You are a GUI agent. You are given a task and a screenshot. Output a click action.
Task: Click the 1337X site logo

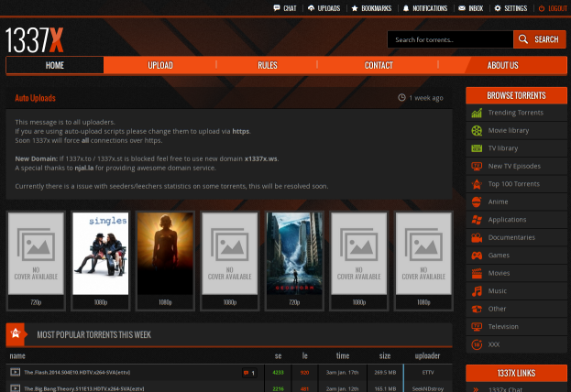35,39
